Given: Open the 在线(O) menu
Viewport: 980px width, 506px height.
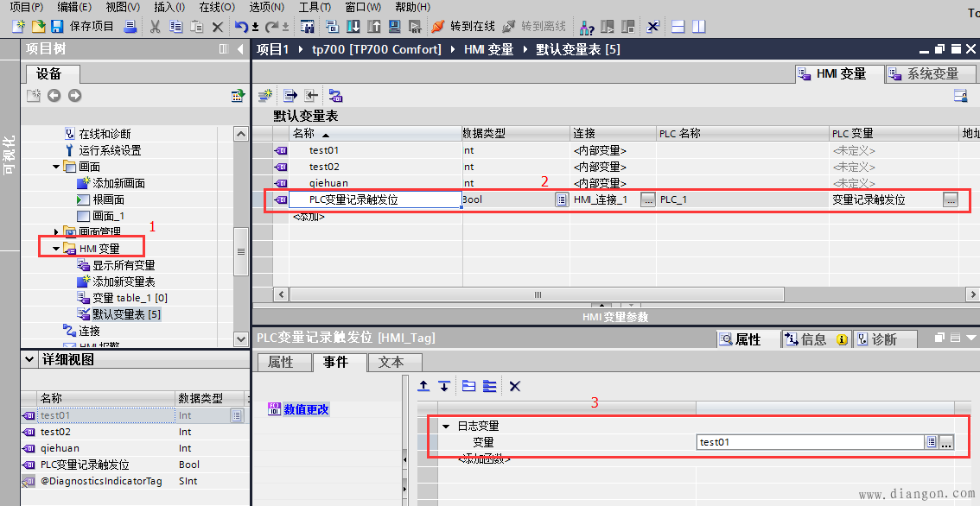Looking at the screenshot, I should [210, 7].
